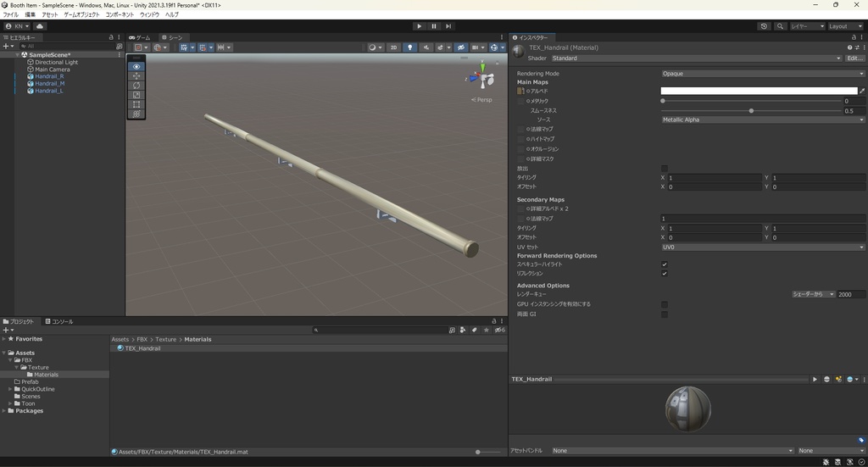This screenshot has width=868, height=467.
Task: Select the Move tool in scene overlay
Action: tap(136, 75)
